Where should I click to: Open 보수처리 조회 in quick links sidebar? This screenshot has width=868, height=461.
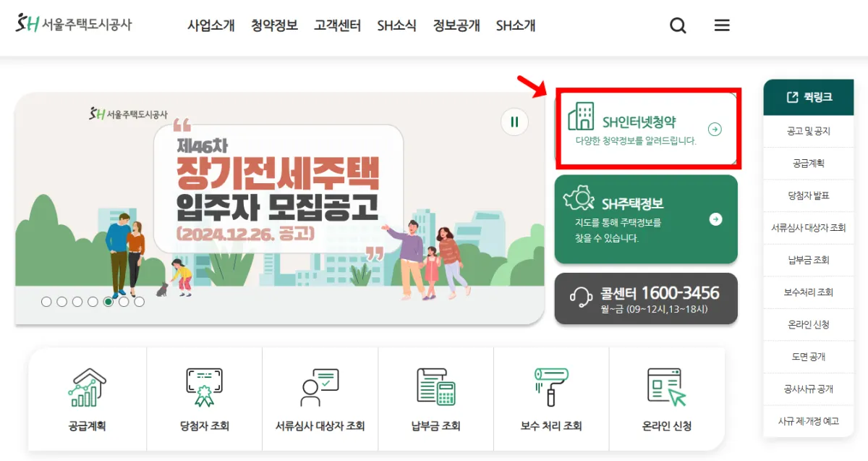point(809,292)
